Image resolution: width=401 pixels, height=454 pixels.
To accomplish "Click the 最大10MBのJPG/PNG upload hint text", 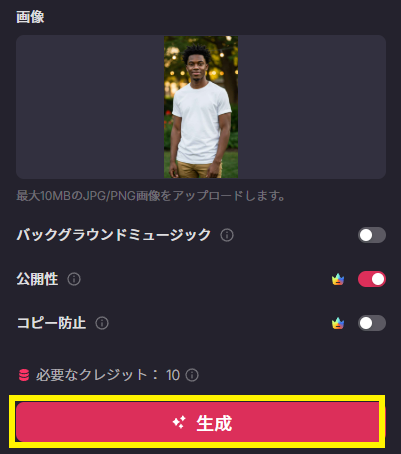I will pos(151,196).
